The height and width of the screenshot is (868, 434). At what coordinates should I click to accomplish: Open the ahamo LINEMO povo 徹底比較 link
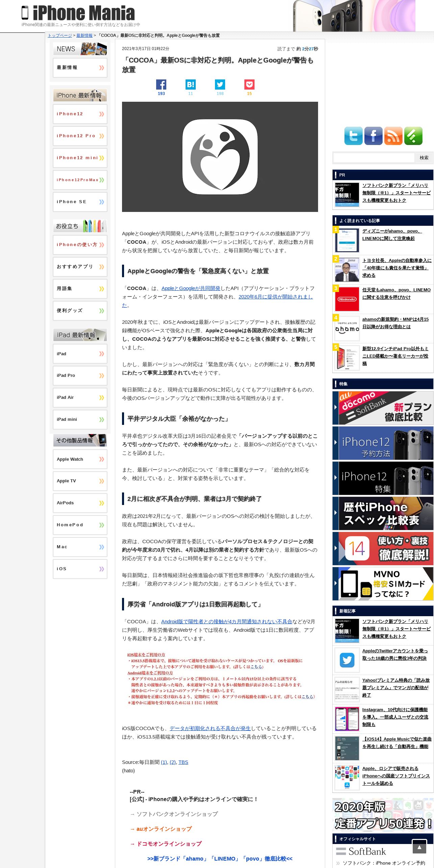click(220, 859)
